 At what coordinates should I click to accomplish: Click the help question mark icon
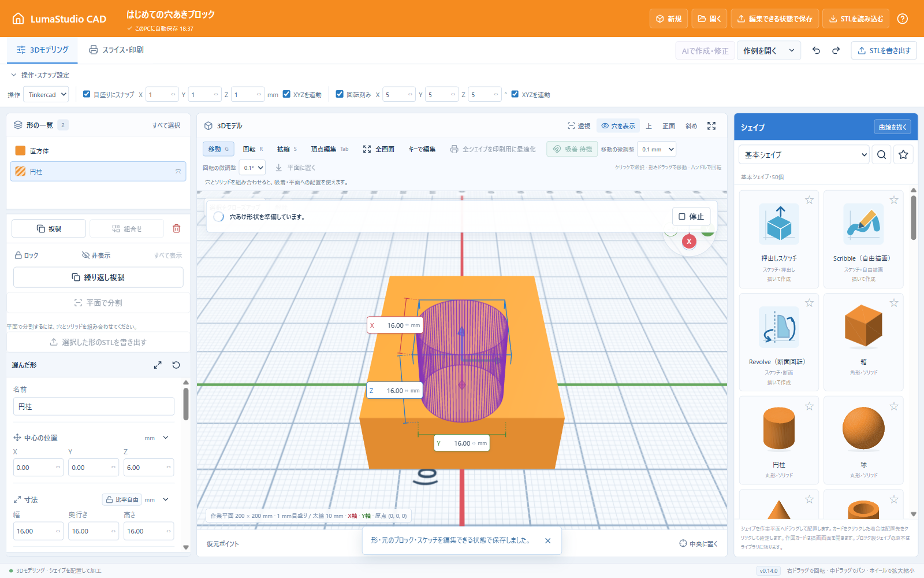(x=903, y=18)
